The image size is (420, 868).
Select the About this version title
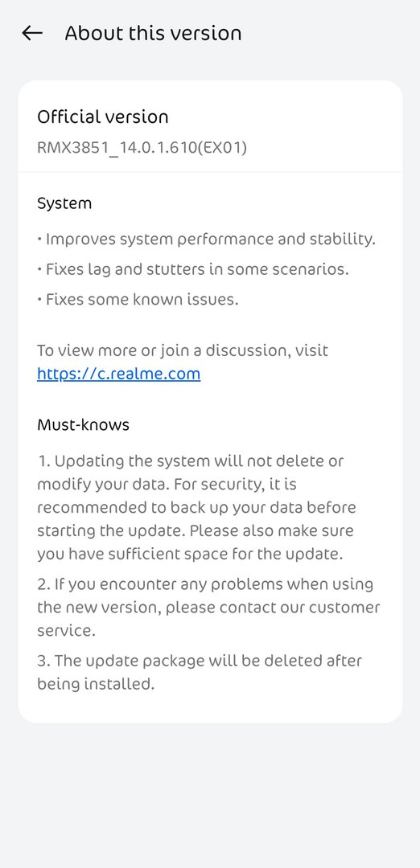[x=153, y=33]
